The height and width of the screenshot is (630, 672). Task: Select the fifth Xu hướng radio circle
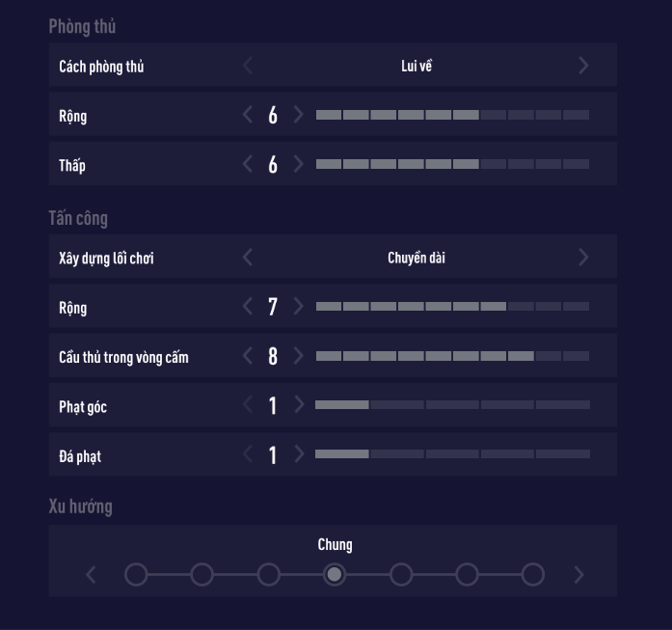(x=400, y=575)
